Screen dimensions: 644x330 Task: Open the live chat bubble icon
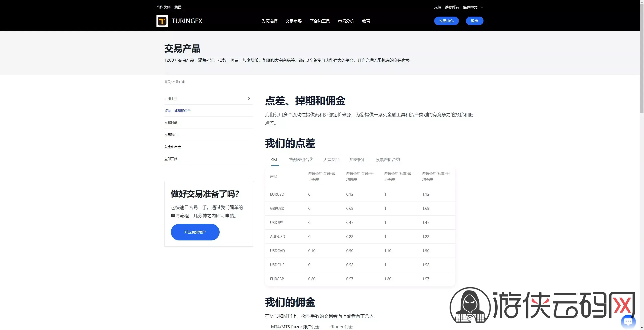628,321
